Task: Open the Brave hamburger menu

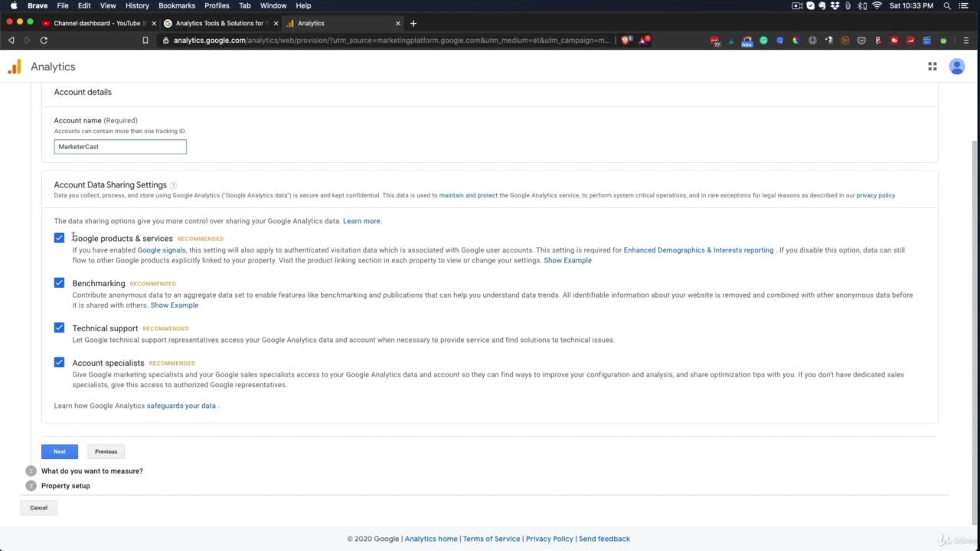Action: point(965,40)
